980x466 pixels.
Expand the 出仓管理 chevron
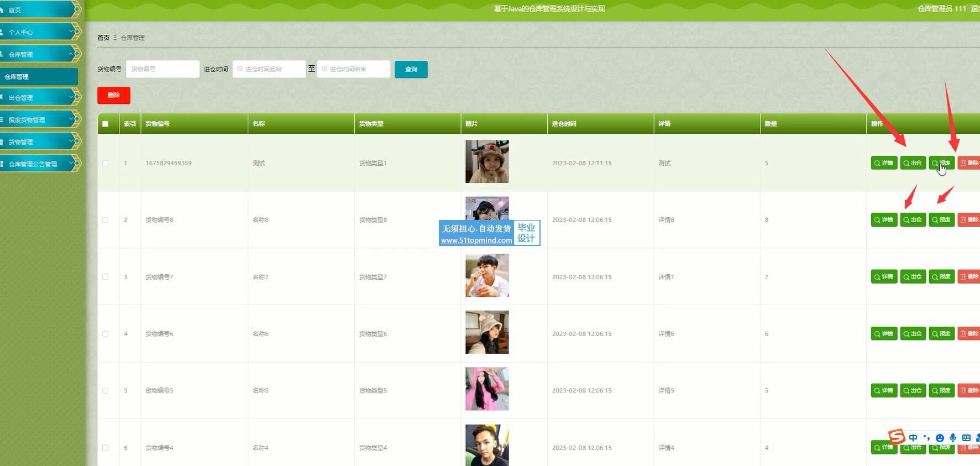(71, 97)
